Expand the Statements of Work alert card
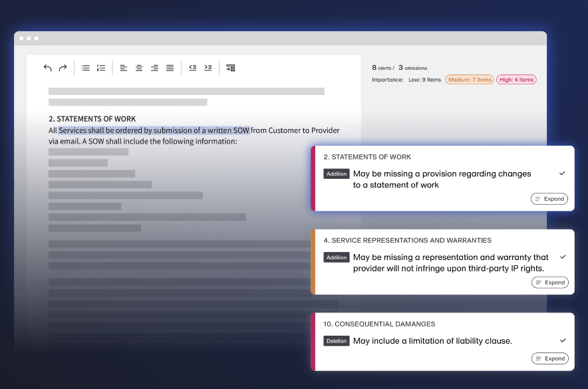 click(549, 199)
